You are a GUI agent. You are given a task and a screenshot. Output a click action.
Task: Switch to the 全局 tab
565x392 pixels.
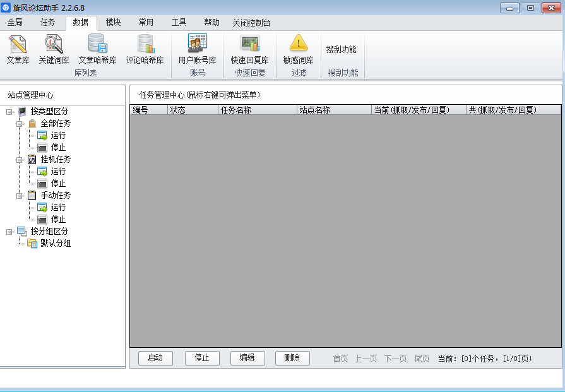pos(15,22)
